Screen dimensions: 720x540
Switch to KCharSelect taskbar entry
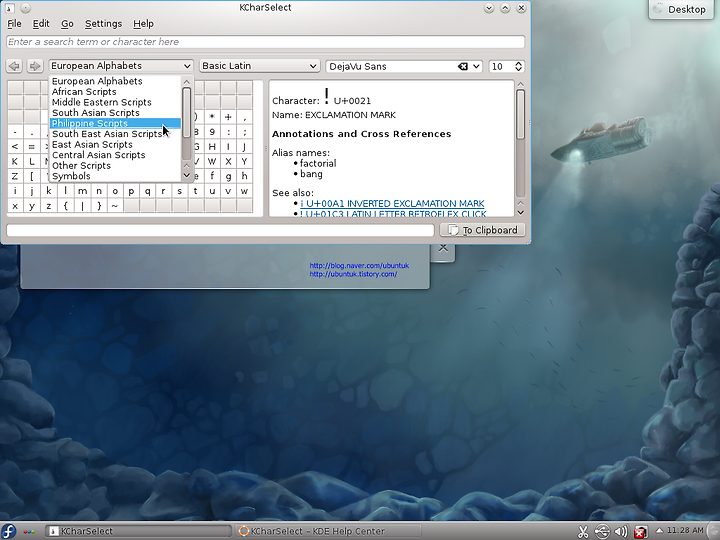pos(139,531)
